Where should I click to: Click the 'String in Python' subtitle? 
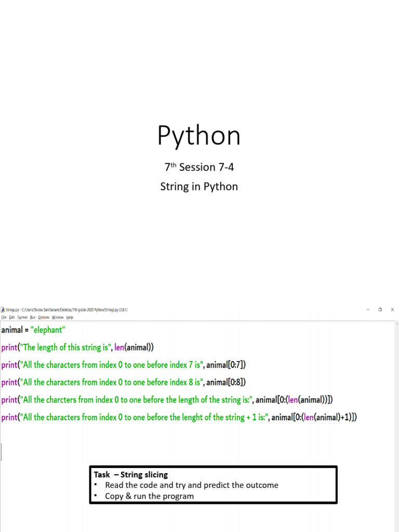point(199,187)
